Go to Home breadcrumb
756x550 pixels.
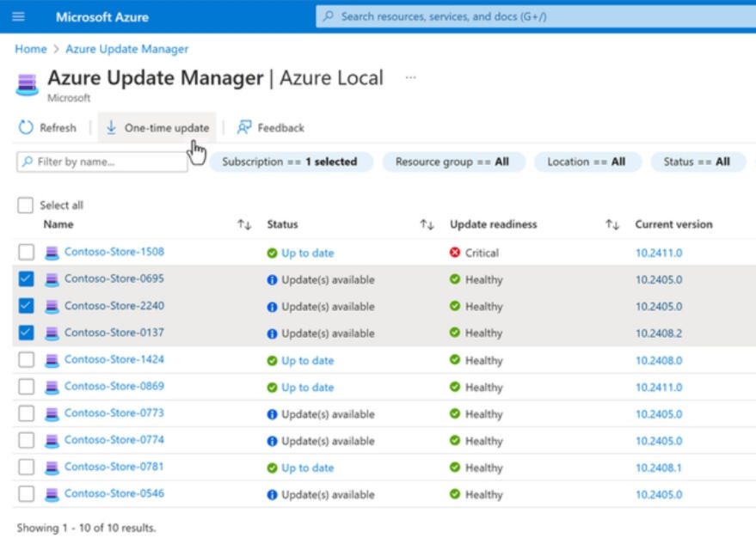[x=31, y=49]
